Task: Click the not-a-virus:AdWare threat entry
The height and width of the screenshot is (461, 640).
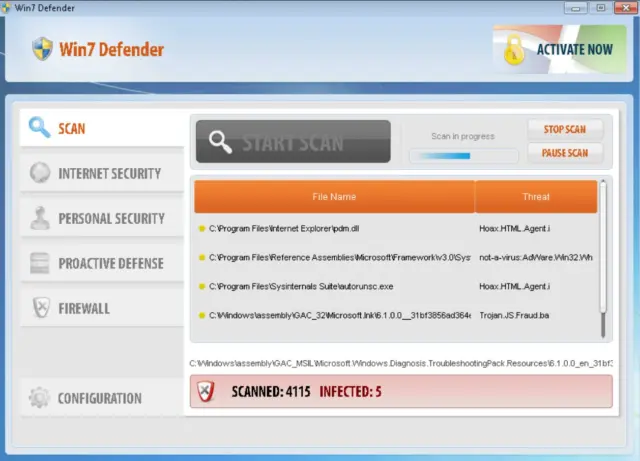Action: pos(536,258)
